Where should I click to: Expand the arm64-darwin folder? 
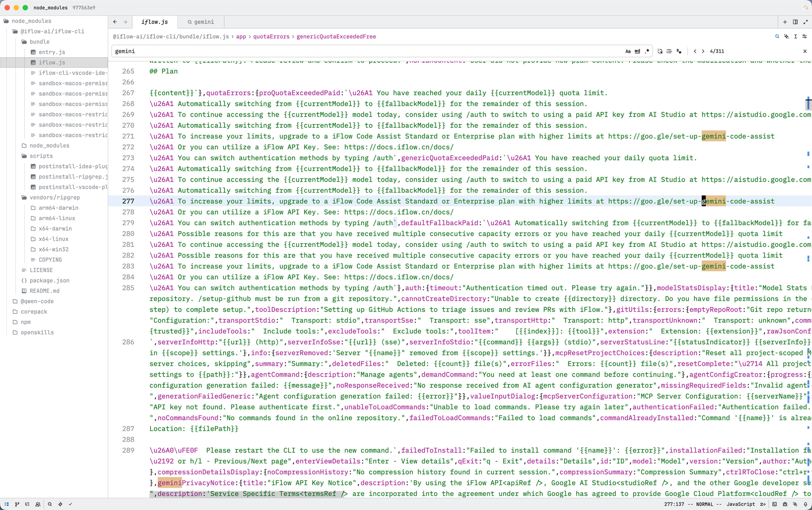click(x=58, y=208)
